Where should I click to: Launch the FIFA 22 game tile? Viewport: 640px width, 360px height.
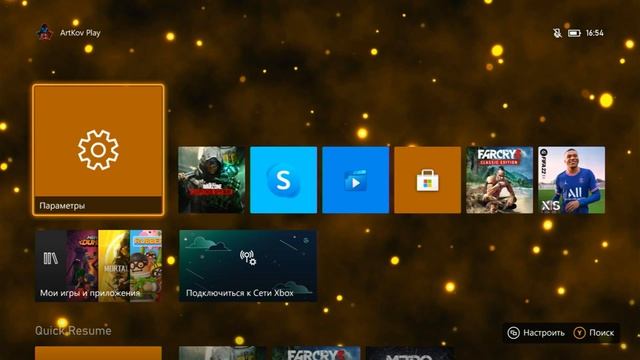pyautogui.click(x=571, y=180)
